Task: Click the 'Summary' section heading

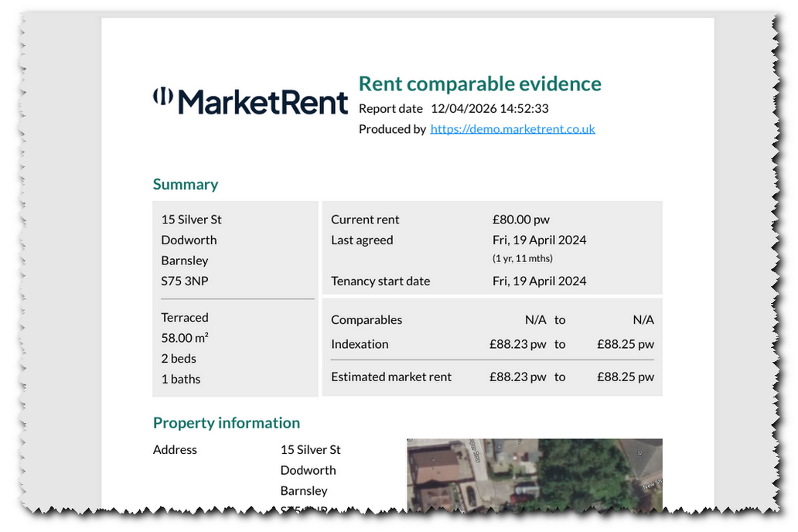Action: [186, 184]
